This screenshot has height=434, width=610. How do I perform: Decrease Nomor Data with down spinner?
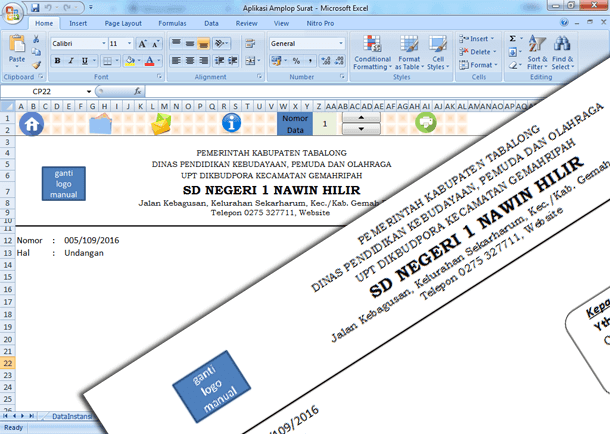[361, 129]
